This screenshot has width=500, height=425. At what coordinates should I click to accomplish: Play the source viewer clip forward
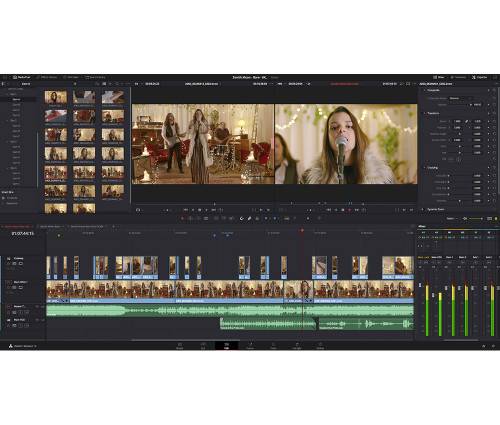click(x=207, y=210)
